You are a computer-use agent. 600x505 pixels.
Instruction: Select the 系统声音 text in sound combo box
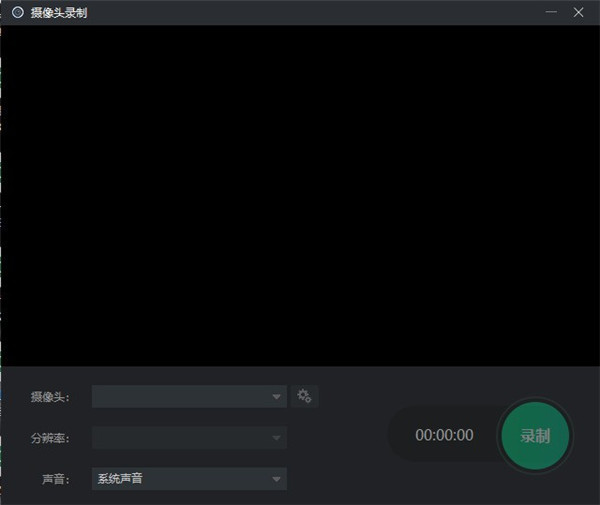tap(120, 479)
